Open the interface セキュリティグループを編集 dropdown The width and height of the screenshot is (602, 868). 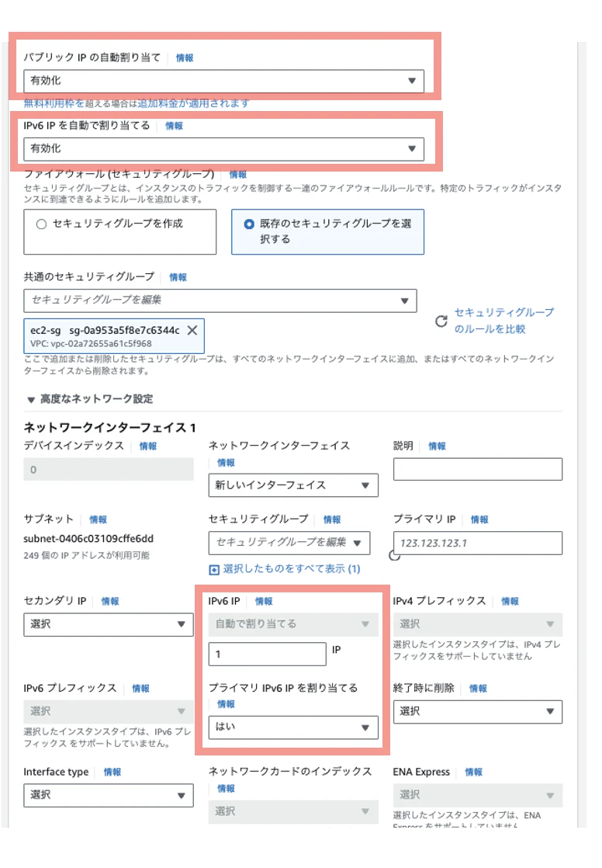coord(289,543)
